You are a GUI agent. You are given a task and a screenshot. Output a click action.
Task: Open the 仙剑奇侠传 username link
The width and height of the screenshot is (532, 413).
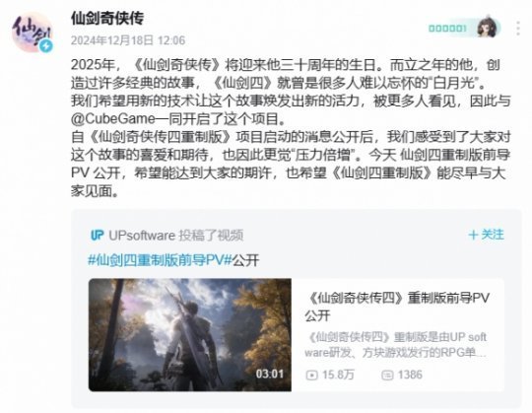point(107,18)
